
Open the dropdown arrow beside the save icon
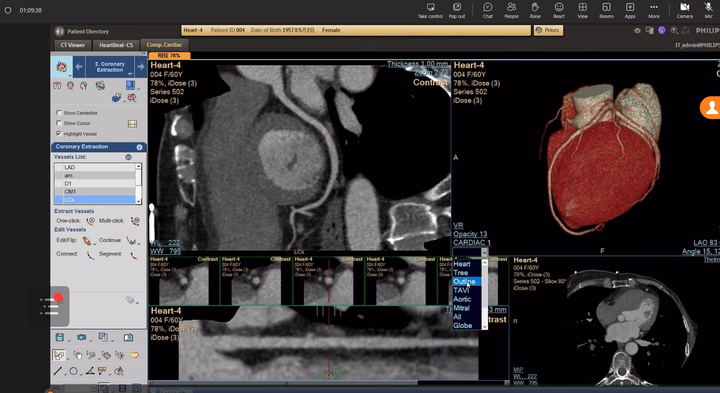point(69,340)
